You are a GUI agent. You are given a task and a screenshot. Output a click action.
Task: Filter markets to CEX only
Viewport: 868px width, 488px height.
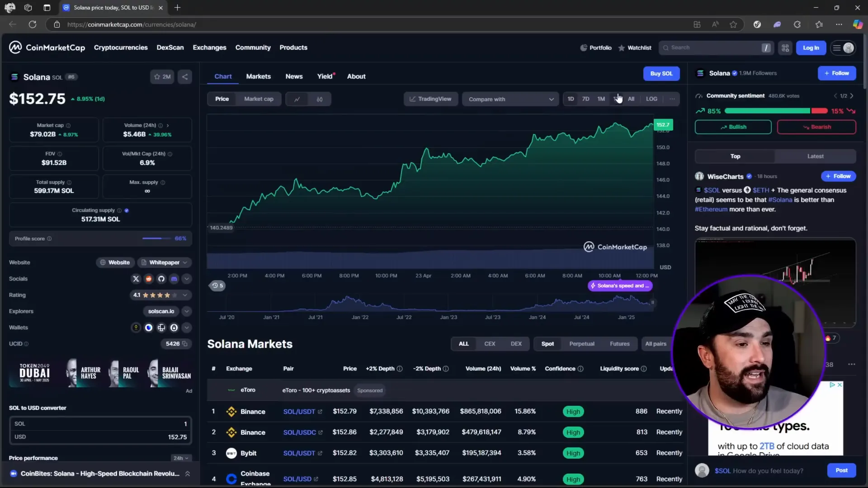tap(490, 344)
